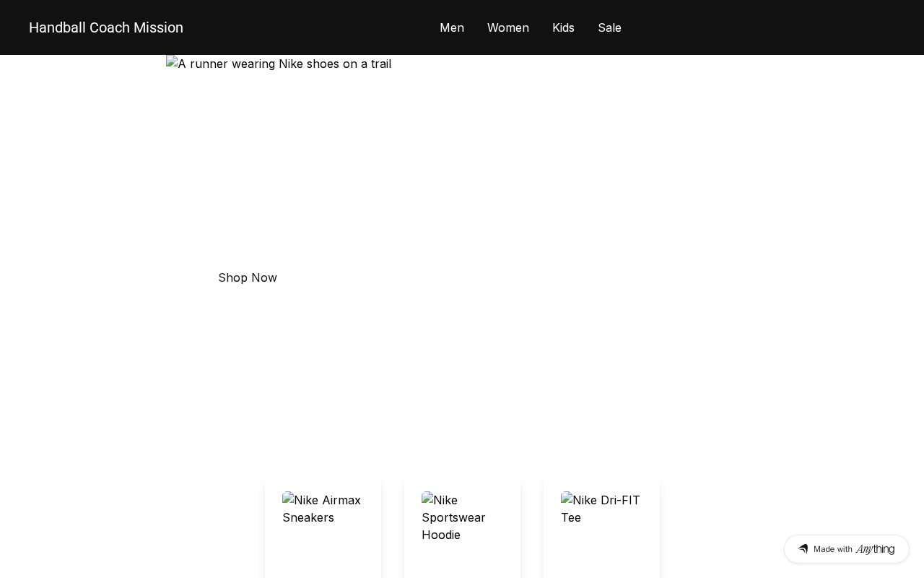Click the Handball Coach Mission site title
The width and height of the screenshot is (924, 578).
pos(106,27)
